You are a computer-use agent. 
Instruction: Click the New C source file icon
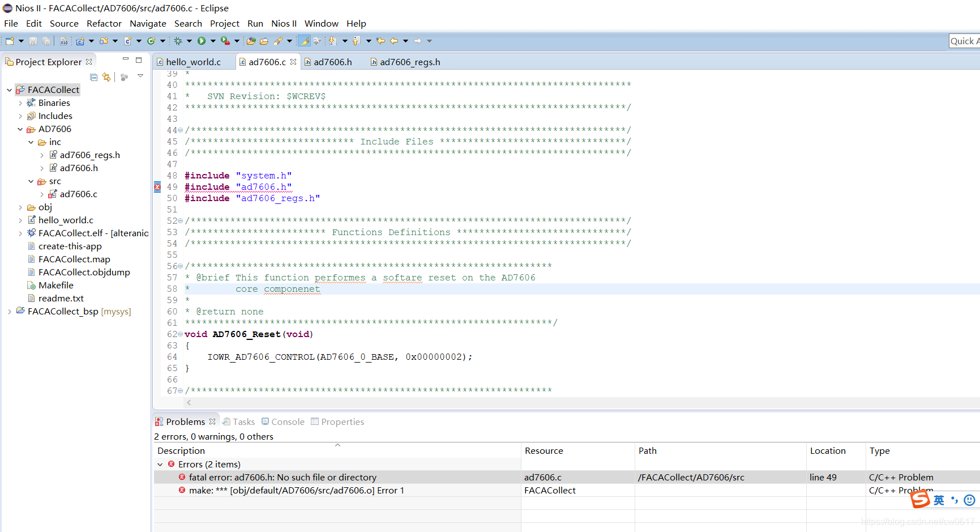128,41
